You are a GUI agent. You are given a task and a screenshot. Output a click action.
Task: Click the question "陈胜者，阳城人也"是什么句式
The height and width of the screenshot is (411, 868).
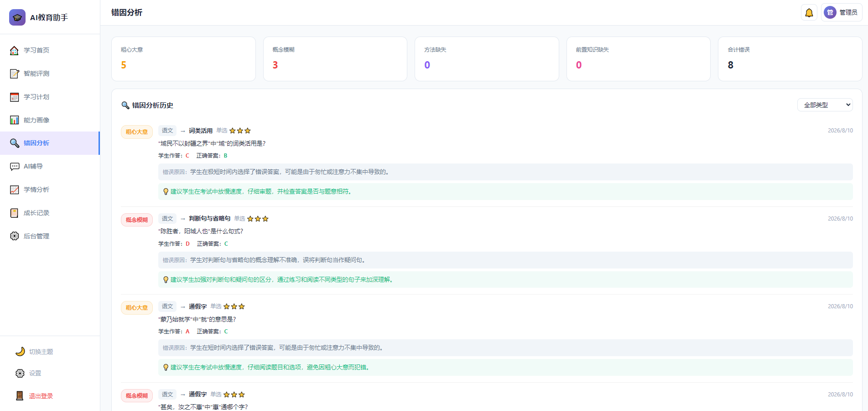pyautogui.click(x=201, y=232)
